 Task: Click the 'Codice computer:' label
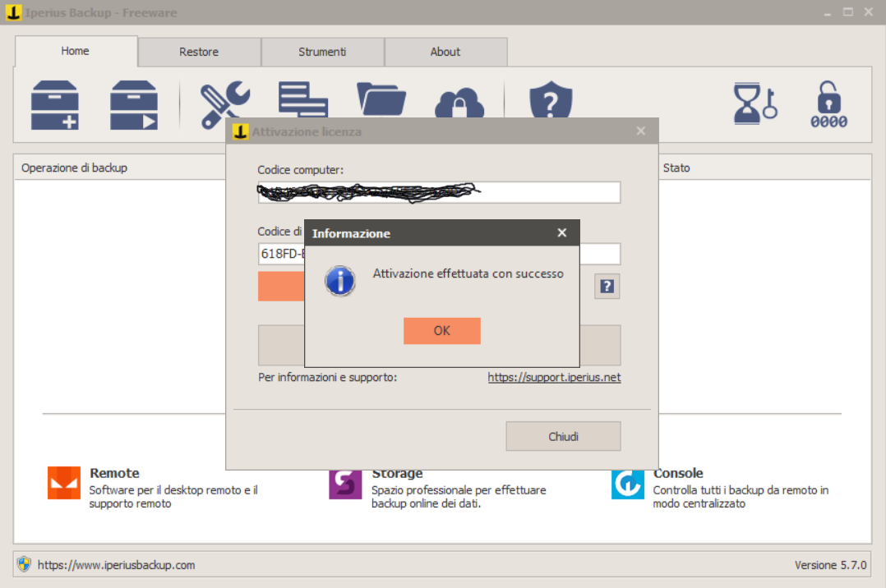click(x=301, y=170)
